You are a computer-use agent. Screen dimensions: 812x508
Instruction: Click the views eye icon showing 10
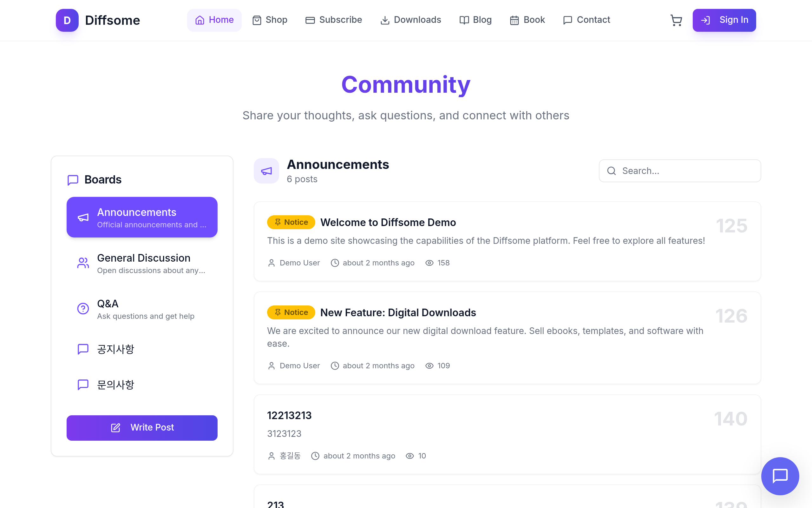pos(410,456)
